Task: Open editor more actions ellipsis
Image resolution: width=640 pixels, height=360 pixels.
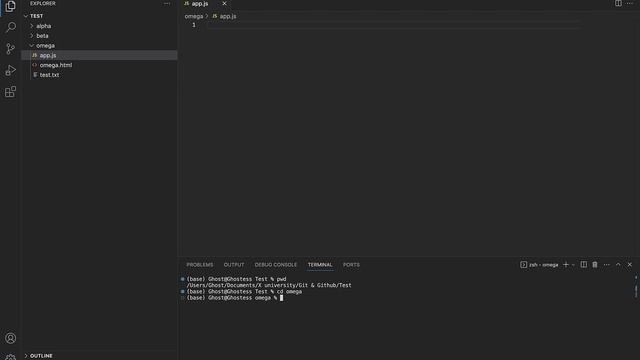Action: [630, 3]
